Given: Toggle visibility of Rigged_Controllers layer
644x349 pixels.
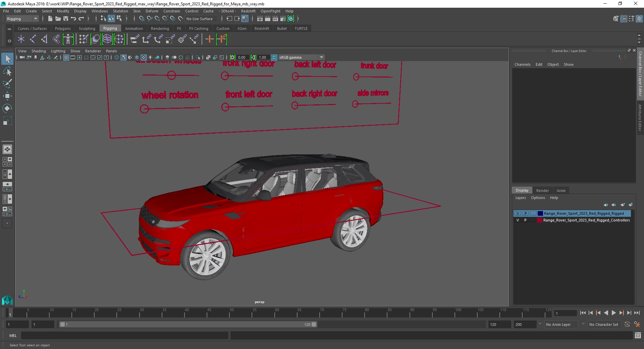Looking at the screenshot, I should pyautogui.click(x=518, y=220).
